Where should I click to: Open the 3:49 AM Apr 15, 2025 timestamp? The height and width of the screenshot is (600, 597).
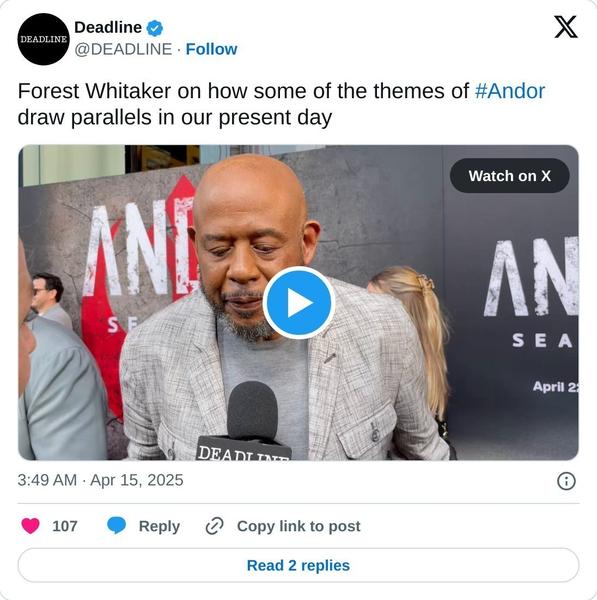(100, 480)
